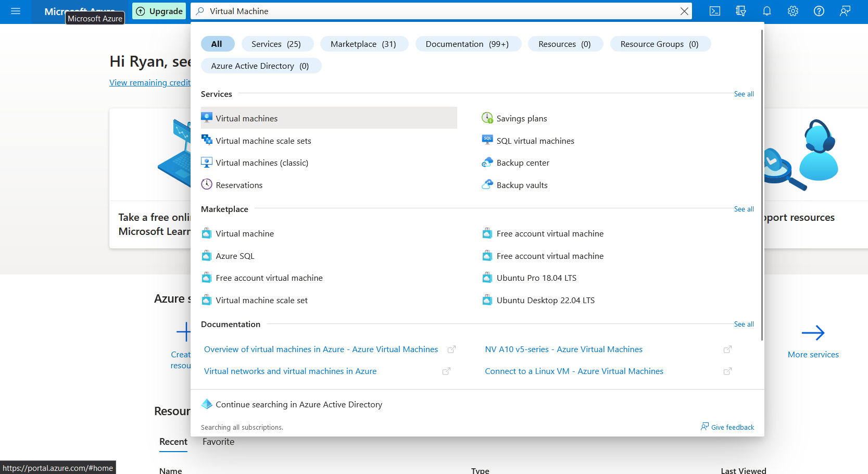Open the Directories and subscriptions filter icon
The image size is (868, 474).
point(741,11)
